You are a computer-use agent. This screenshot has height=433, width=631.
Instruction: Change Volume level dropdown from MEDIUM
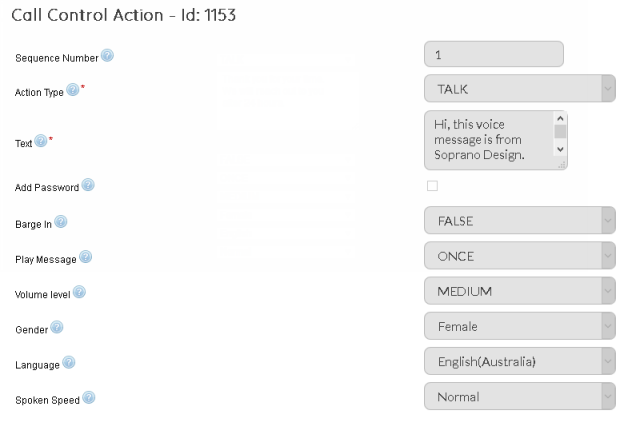(x=519, y=291)
